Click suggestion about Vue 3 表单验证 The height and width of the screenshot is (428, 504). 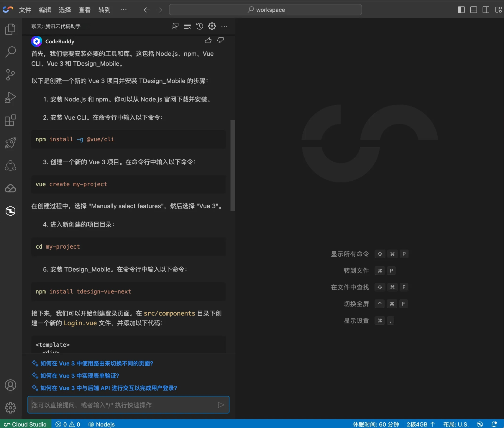pos(80,375)
